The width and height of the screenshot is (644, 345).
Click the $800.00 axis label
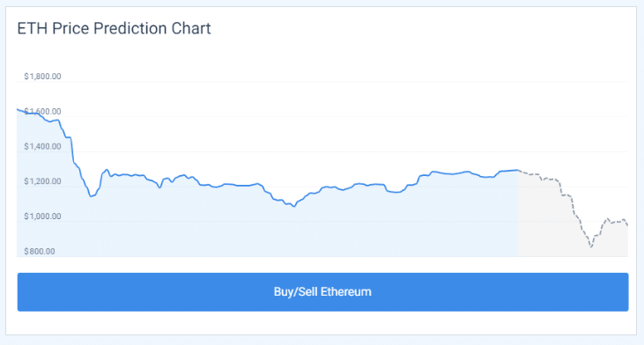(40, 251)
